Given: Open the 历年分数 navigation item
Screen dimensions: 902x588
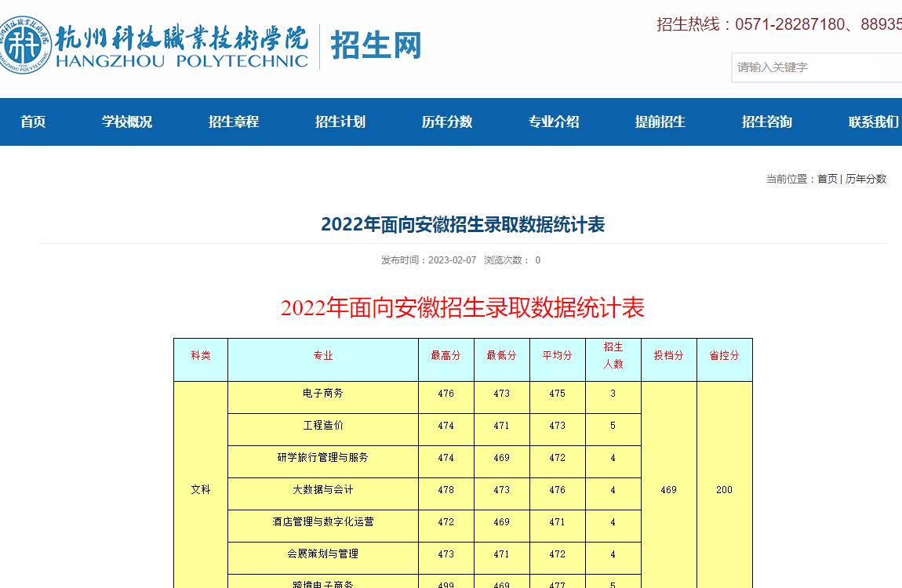Looking at the screenshot, I should (x=447, y=122).
